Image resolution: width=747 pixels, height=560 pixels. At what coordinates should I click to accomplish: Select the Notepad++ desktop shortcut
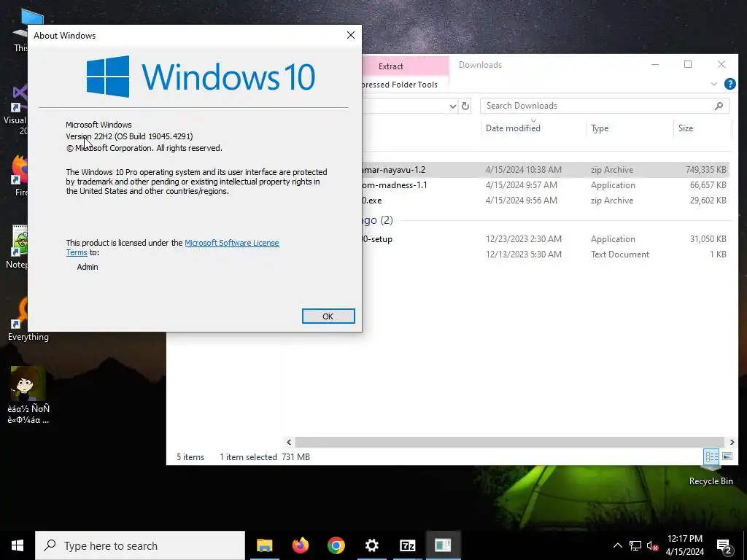tap(18, 246)
